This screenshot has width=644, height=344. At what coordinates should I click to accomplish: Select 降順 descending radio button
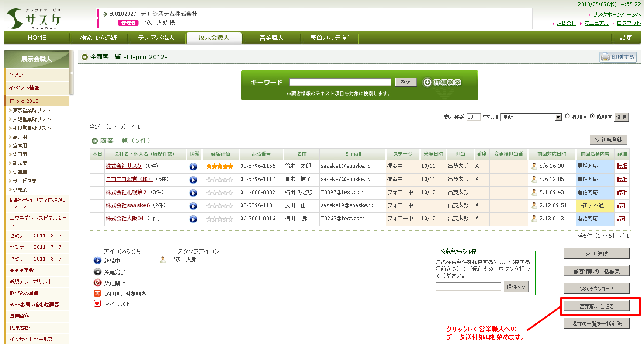[592, 116]
